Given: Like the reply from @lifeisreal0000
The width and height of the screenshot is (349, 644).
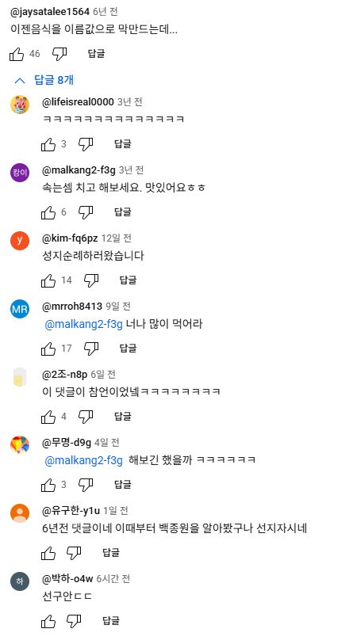Looking at the screenshot, I should click(x=48, y=144).
